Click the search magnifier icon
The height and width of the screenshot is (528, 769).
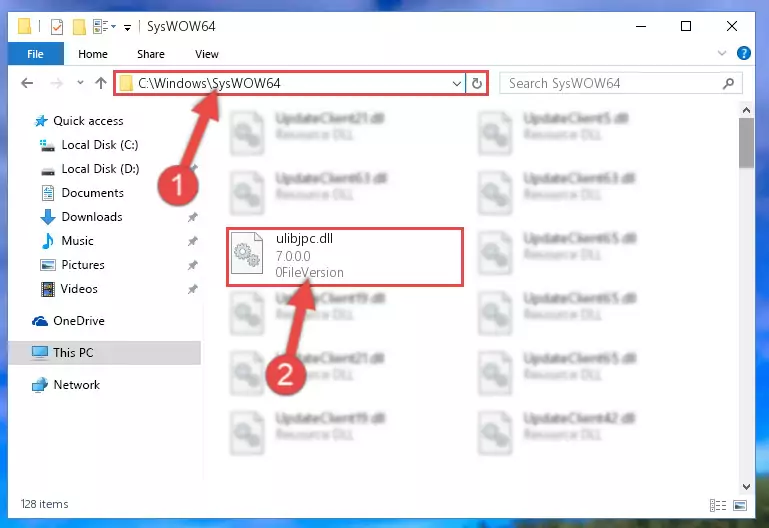pos(729,84)
